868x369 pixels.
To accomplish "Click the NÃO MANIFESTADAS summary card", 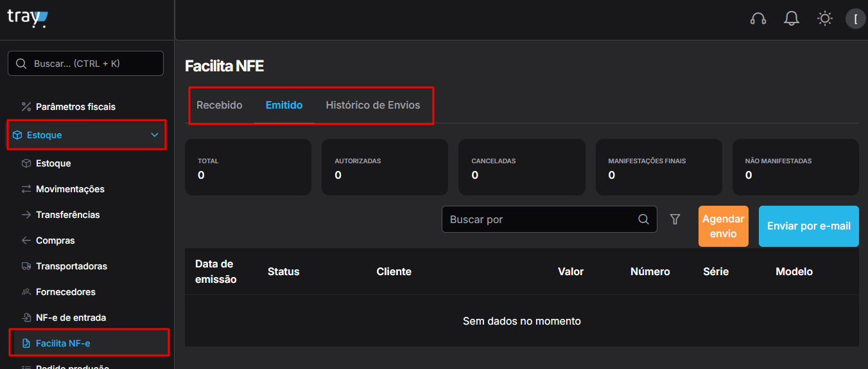I will (x=795, y=167).
